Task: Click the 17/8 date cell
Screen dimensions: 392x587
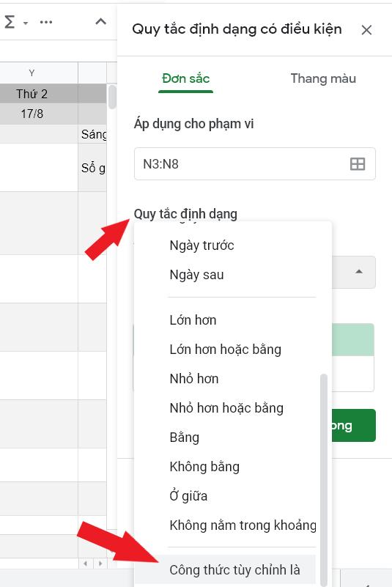Action: point(32,114)
